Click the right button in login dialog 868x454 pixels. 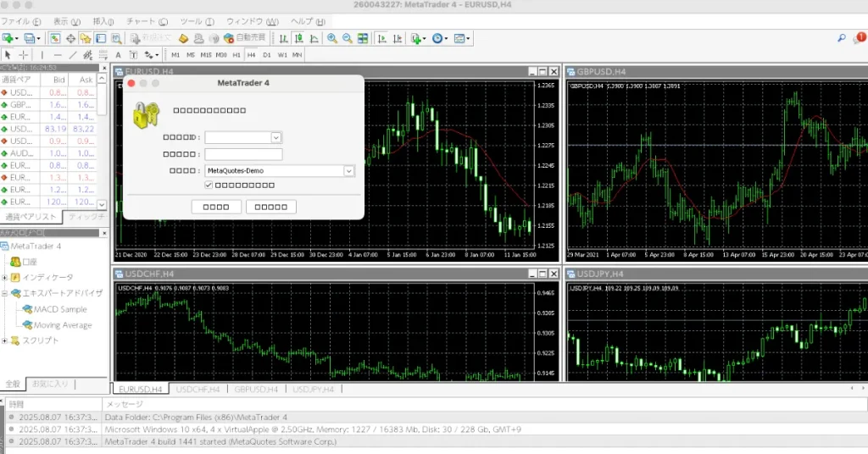pos(270,207)
